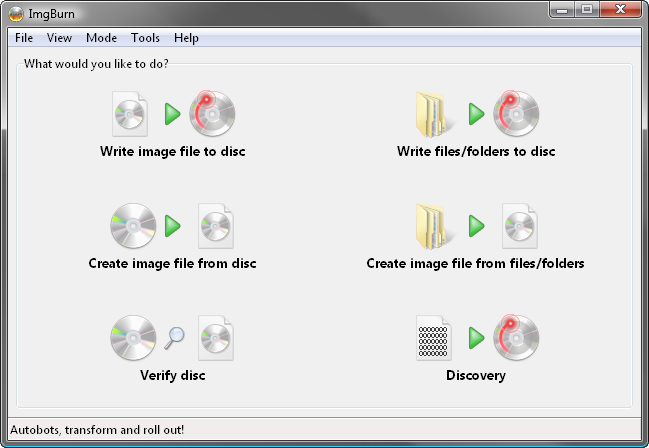Click the ImgBurn flame icon in title bar

click(x=16, y=14)
